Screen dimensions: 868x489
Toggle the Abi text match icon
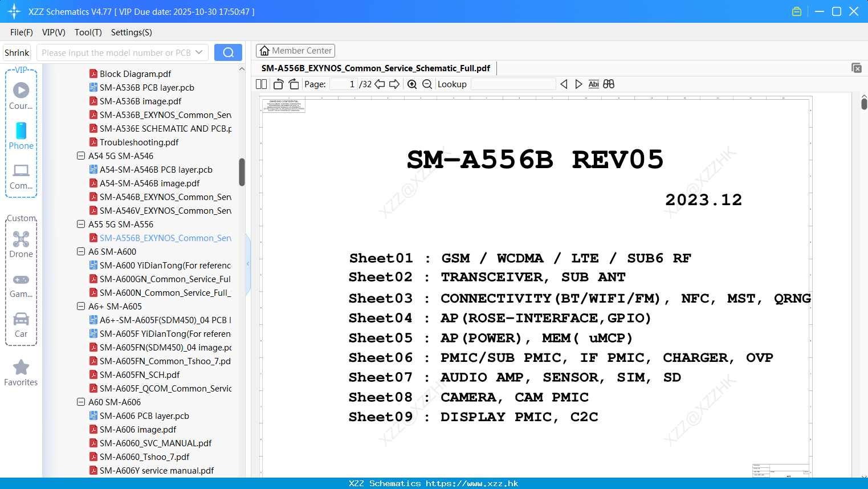pyautogui.click(x=594, y=84)
